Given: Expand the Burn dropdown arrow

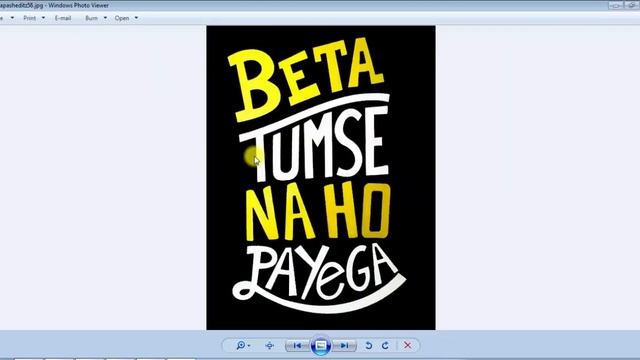Looking at the screenshot, I should click(x=105, y=18).
